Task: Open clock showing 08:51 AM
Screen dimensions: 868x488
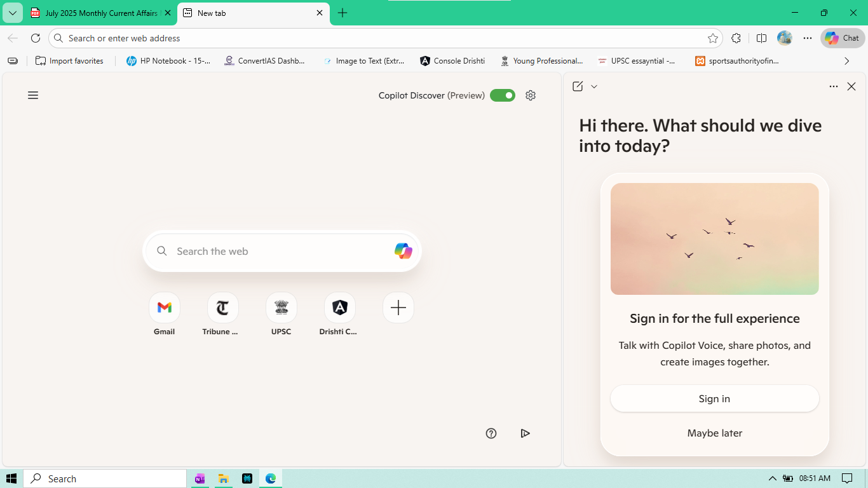Action: 815,478
